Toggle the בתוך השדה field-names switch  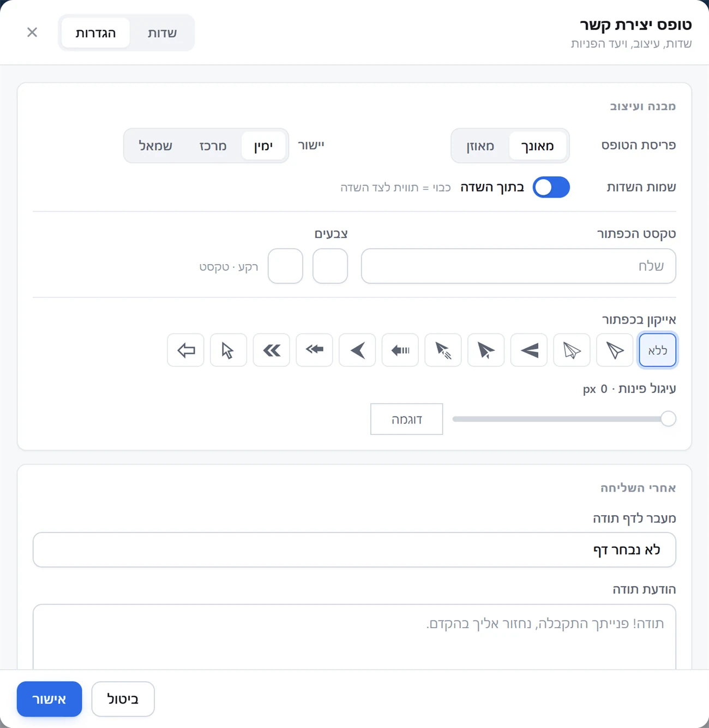[x=551, y=187]
